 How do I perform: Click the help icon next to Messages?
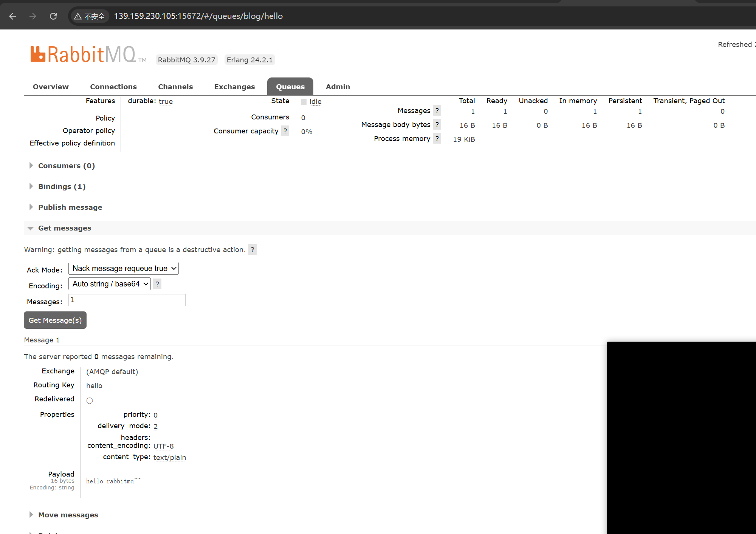(x=437, y=111)
